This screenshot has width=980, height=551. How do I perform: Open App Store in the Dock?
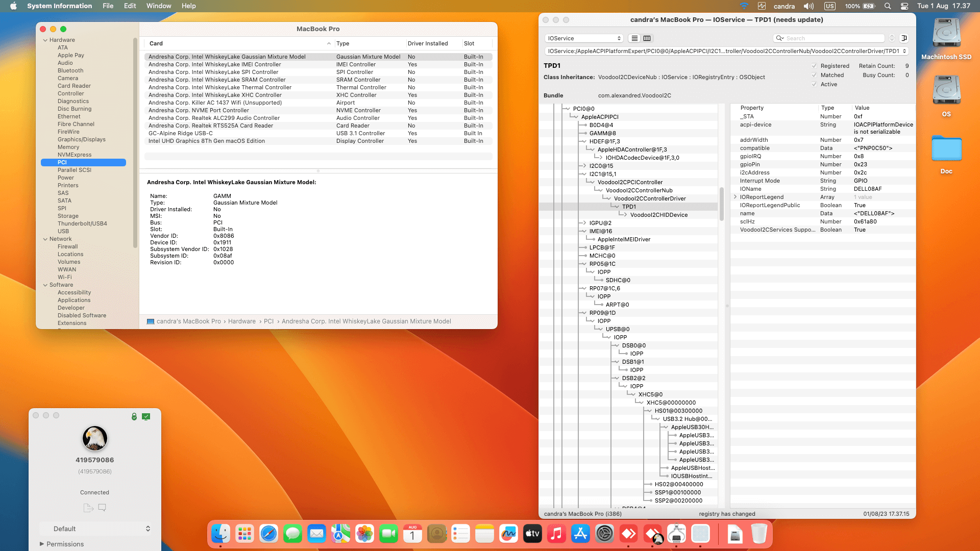(580, 534)
